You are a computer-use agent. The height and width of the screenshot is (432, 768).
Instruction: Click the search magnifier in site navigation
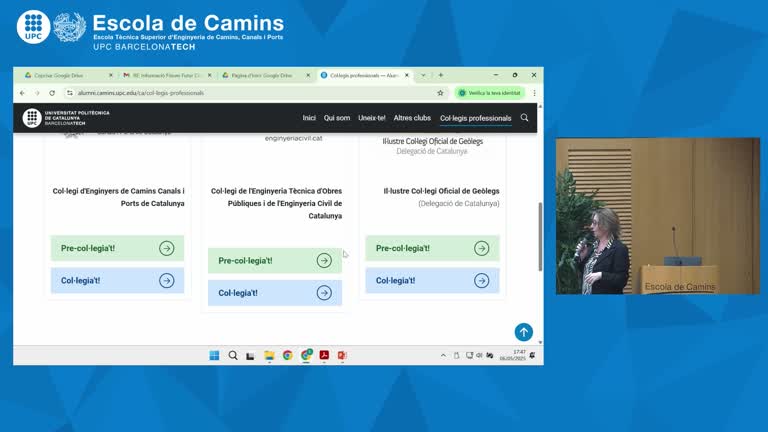(524, 118)
